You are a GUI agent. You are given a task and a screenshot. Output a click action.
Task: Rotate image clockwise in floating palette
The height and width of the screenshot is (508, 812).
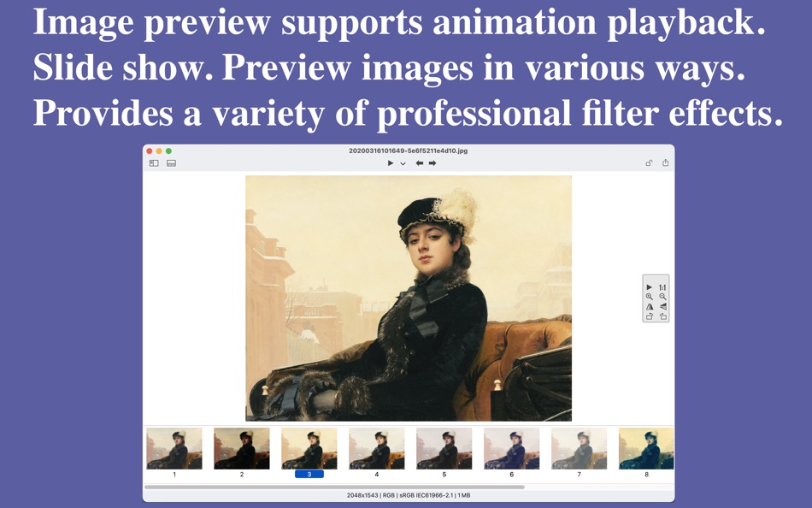pos(663,316)
